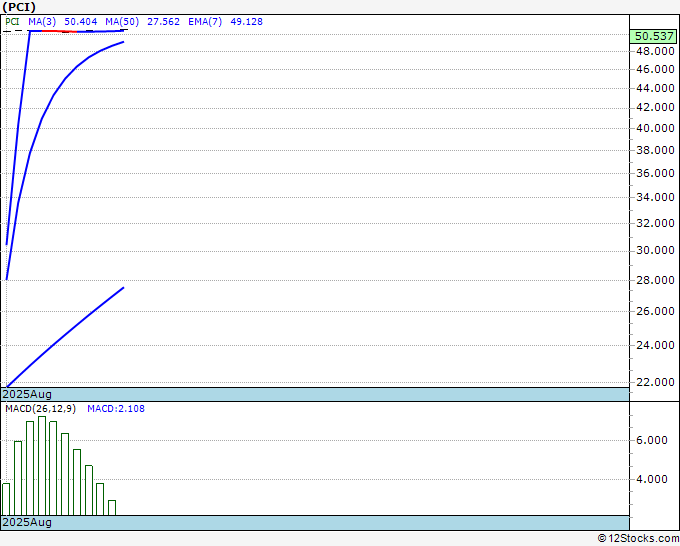Viewport: 680px width, 546px height.
Task: Click the MA(3) legend label
Action: pyautogui.click(x=42, y=22)
